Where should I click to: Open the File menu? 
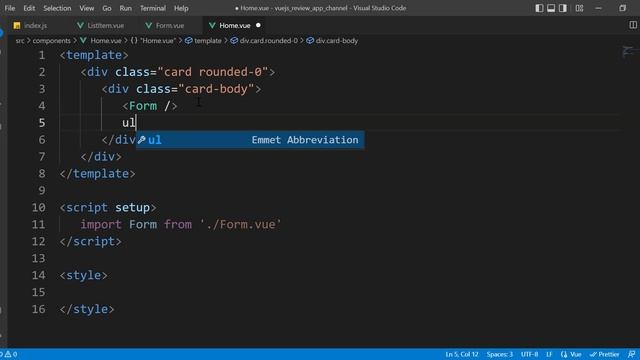pos(10,8)
